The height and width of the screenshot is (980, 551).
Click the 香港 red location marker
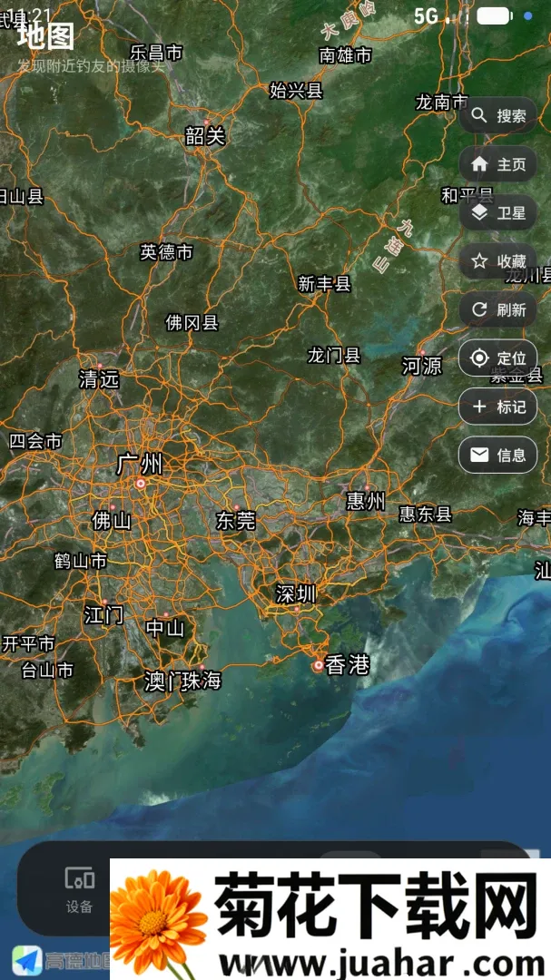point(319,666)
